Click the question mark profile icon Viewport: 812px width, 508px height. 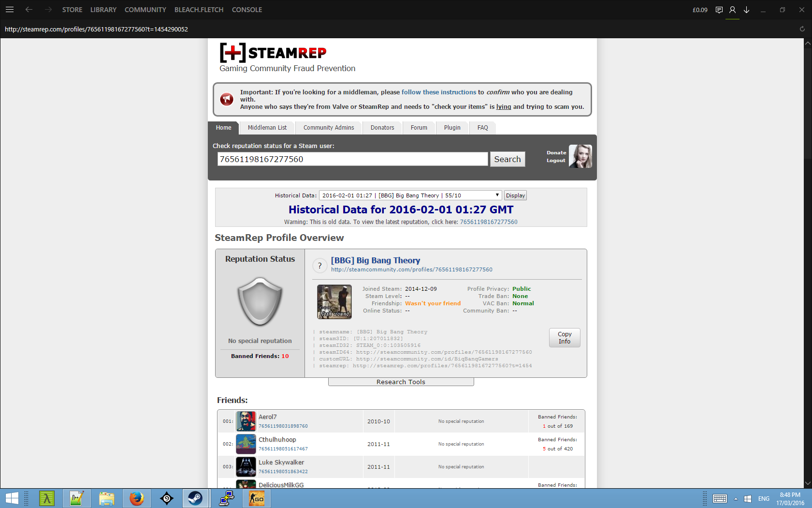coord(319,266)
